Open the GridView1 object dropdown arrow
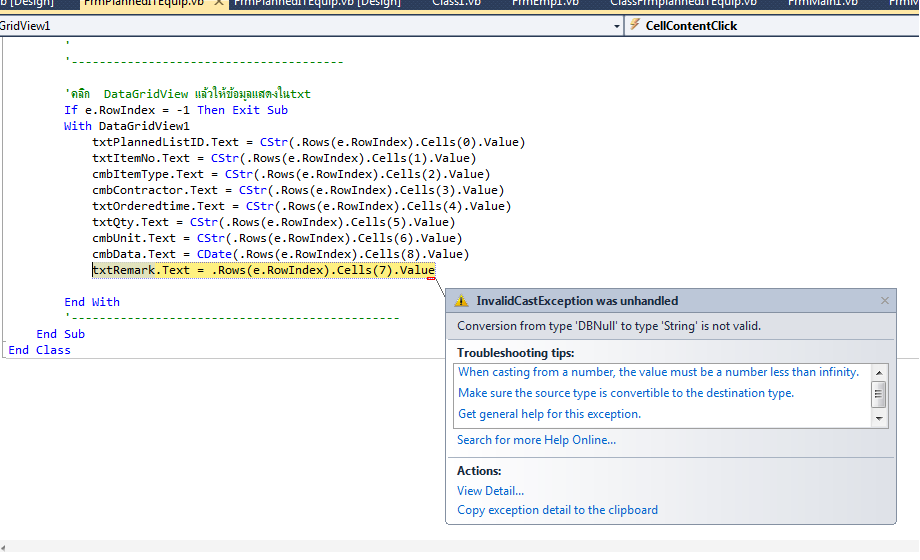Image resolution: width=920 pixels, height=560 pixels. pyautogui.click(x=617, y=26)
